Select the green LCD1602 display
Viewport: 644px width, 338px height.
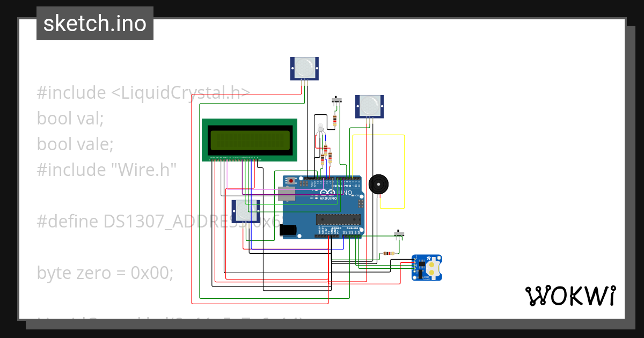point(250,141)
